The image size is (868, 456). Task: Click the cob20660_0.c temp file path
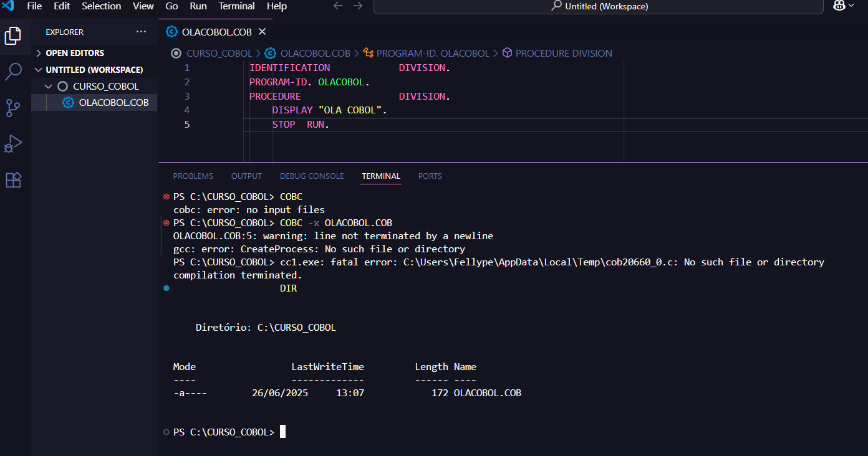(540, 262)
